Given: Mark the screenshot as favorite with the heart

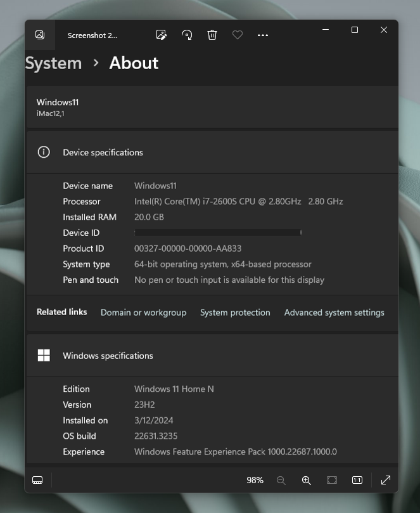Looking at the screenshot, I should tap(238, 36).
